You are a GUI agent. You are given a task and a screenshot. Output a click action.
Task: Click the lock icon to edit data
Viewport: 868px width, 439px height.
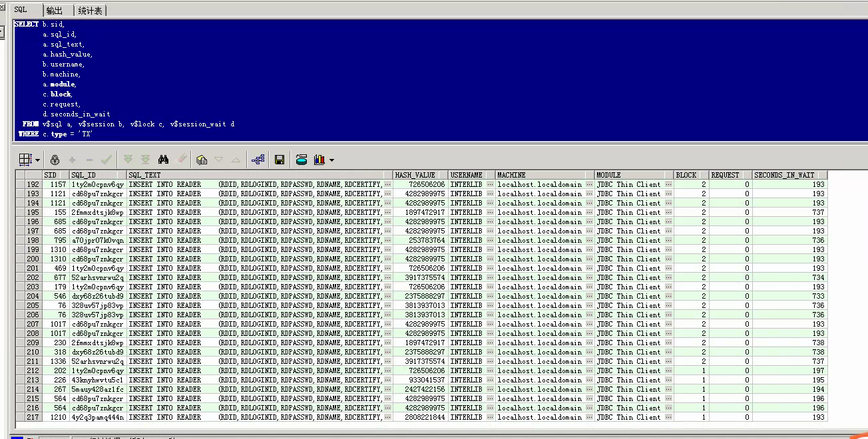[x=55, y=160]
